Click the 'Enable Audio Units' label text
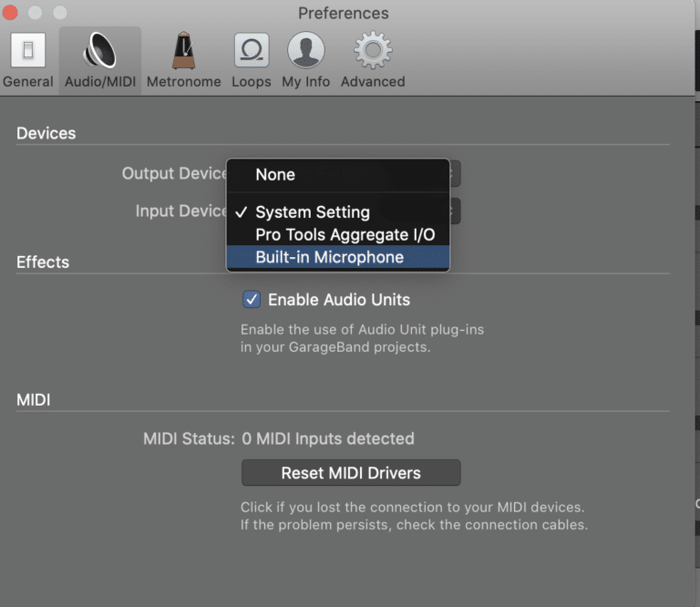 click(339, 300)
